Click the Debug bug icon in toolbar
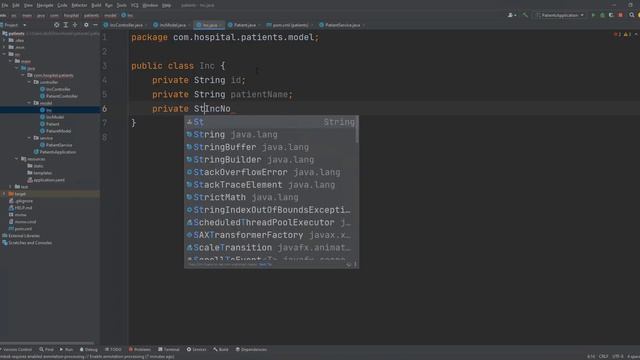The width and height of the screenshot is (640, 360). point(602,15)
